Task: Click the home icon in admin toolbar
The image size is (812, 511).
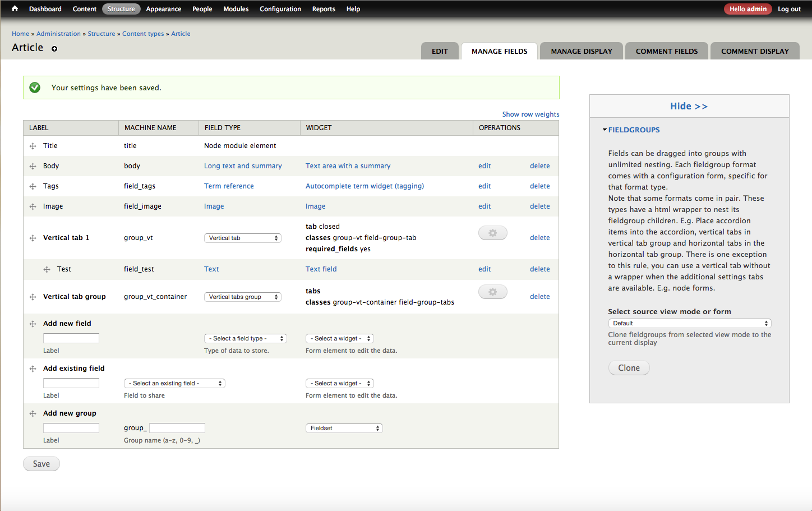Action: coord(15,9)
